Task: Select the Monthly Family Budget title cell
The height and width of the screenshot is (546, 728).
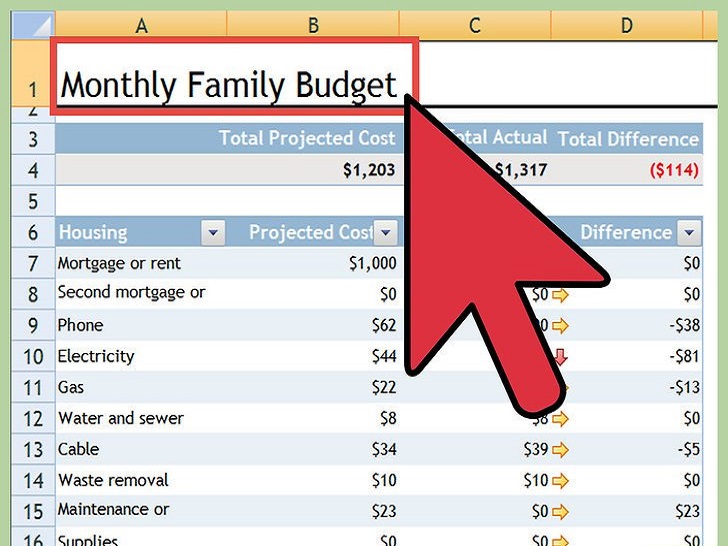Action: pos(230,84)
